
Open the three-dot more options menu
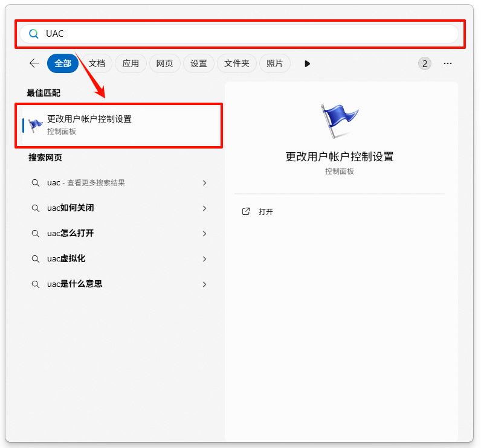click(x=448, y=63)
